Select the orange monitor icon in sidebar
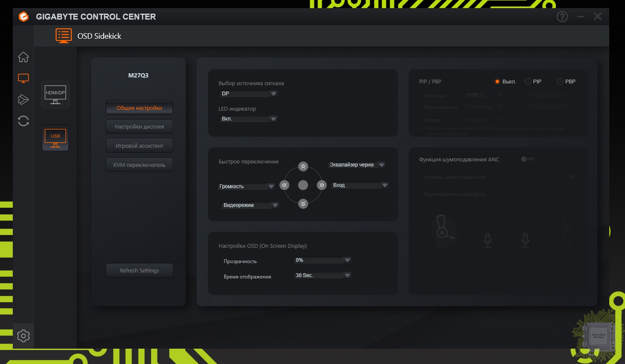 [x=23, y=78]
